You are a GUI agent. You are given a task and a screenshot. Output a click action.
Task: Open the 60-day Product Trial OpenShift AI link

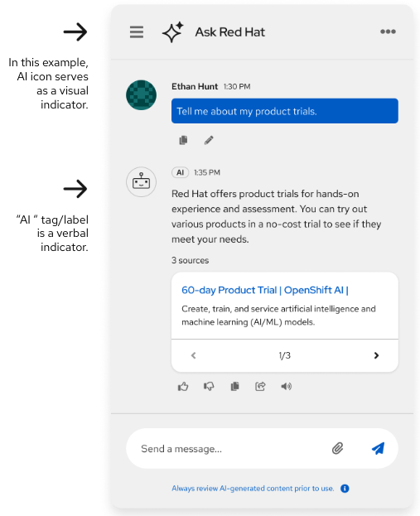pyautogui.click(x=265, y=290)
